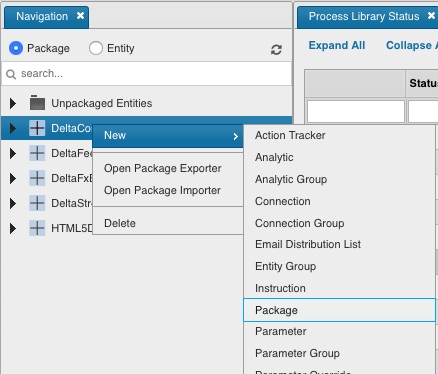Select the Package radio button
438x374 pixels.
tap(16, 48)
